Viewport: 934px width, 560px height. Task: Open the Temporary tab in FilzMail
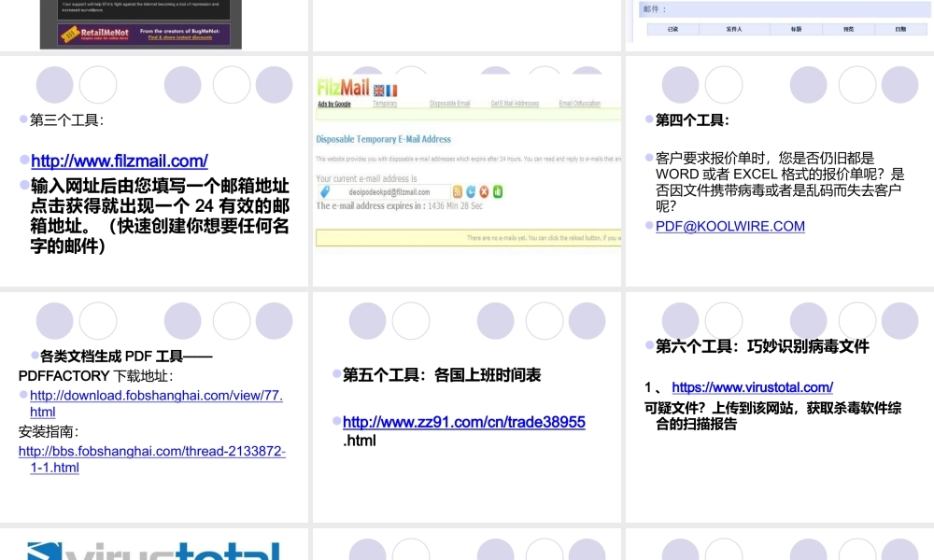click(385, 104)
